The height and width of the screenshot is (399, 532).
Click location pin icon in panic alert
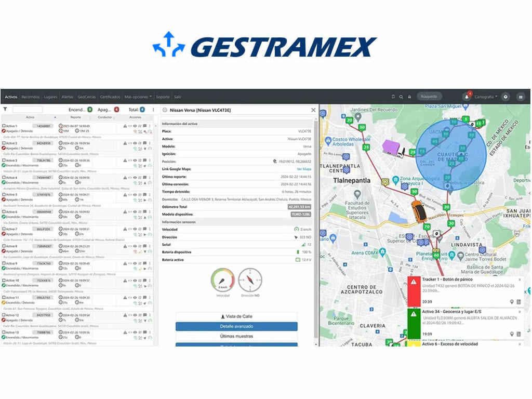coord(512,301)
